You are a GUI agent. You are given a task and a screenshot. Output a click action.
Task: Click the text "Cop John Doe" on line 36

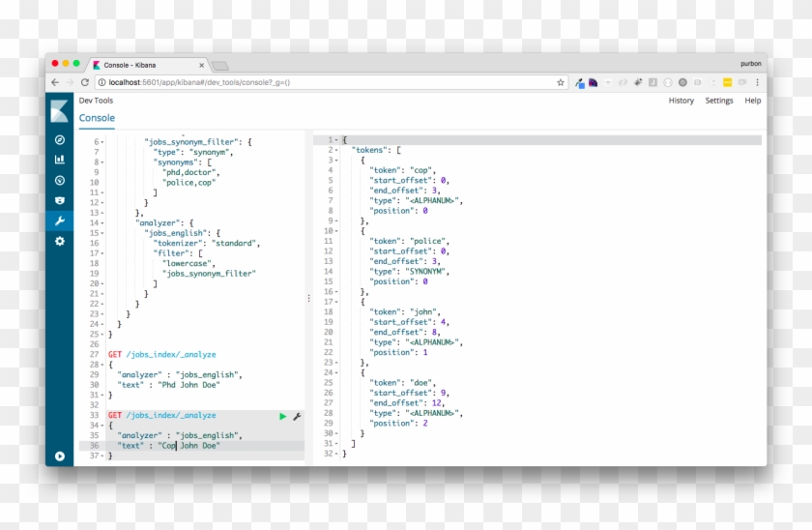tap(189, 446)
